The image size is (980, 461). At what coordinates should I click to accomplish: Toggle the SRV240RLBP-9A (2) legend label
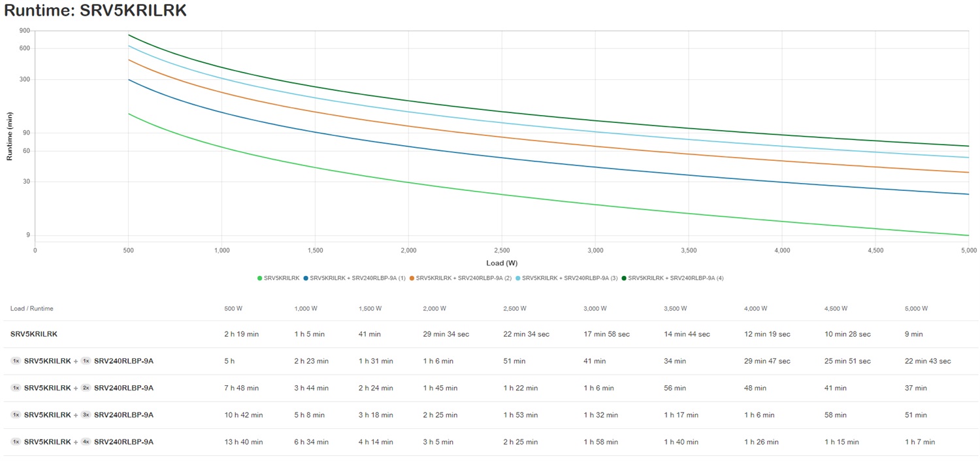pos(463,279)
